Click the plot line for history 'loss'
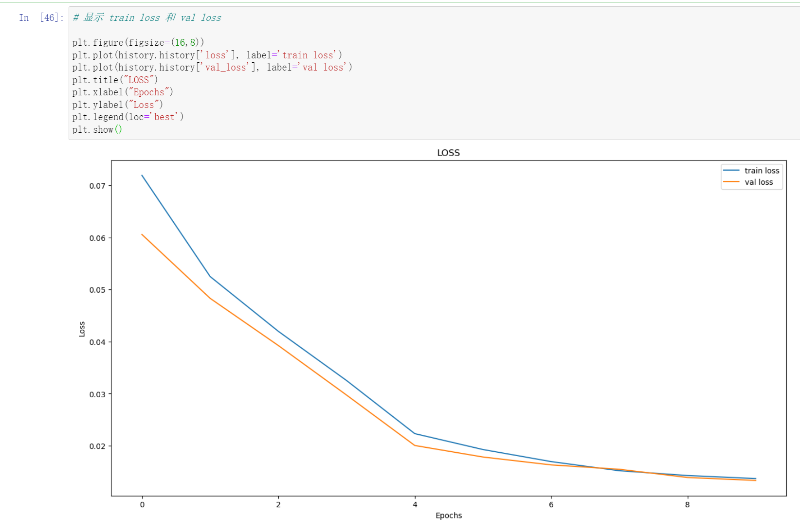Screen dimensions: 800x532 coord(207,55)
